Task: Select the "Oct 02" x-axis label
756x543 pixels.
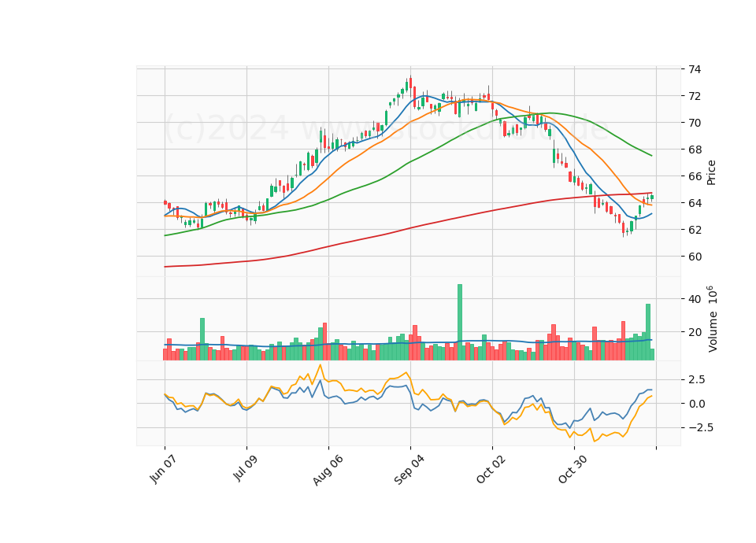Action: (x=491, y=469)
